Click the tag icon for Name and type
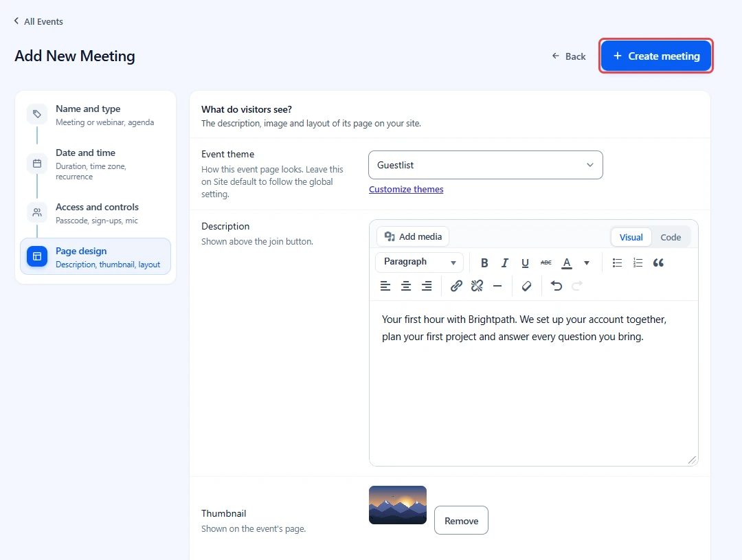Viewport: 742px width, 560px height. pyautogui.click(x=37, y=114)
